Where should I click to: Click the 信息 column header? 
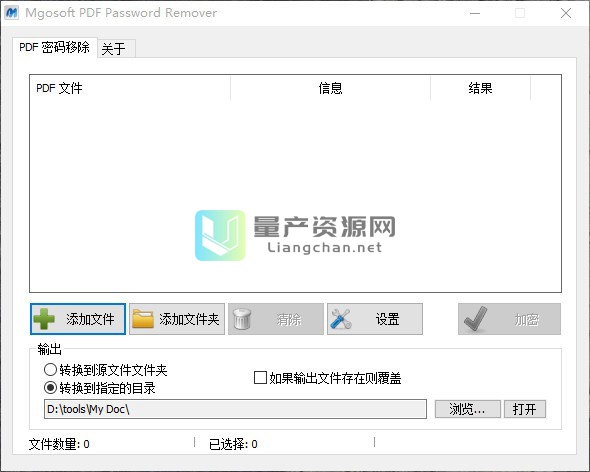point(330,88)
